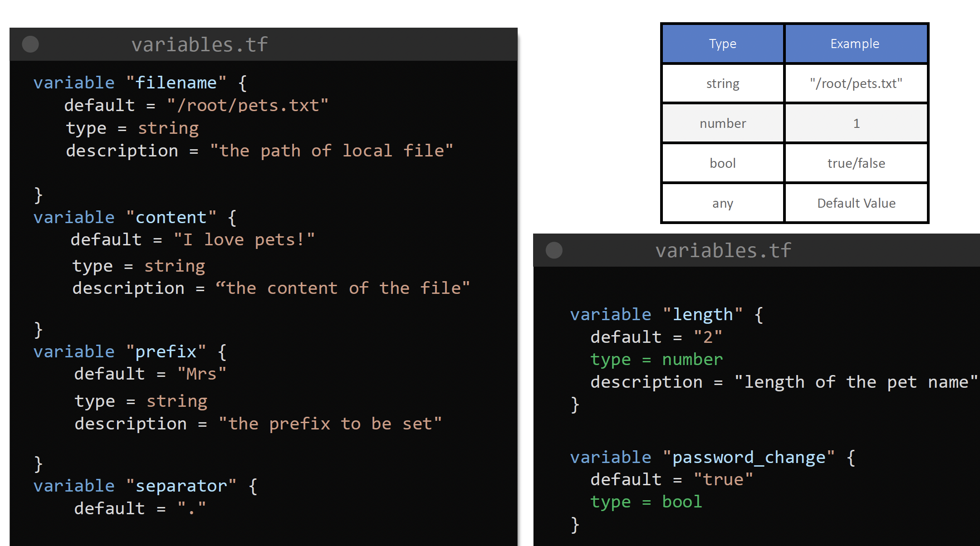Screen dimensions: 980x546
Task: Click variable "separator" declaration line
Action: (145, 486)
